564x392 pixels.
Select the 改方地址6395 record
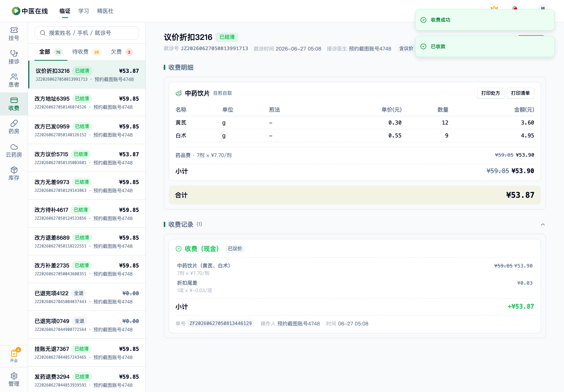(x=87, y=102)
